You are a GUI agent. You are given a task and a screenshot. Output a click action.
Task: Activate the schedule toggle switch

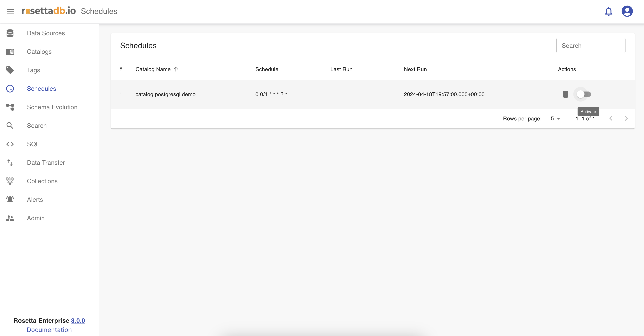pos(584,94)
